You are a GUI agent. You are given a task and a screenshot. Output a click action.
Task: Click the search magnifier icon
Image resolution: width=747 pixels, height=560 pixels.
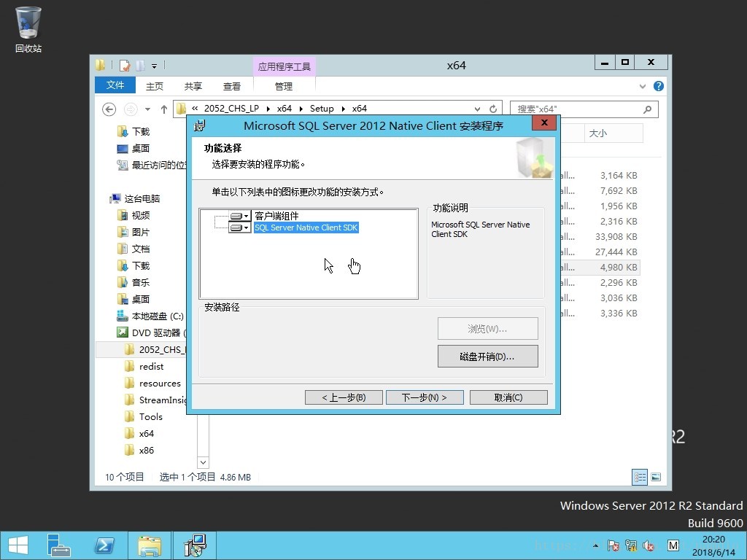pos(648,109)
